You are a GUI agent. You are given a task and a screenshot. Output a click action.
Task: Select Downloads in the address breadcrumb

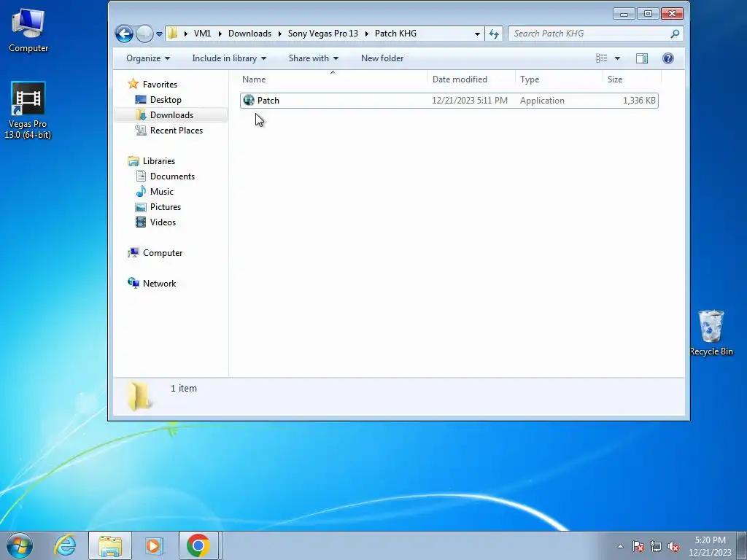click(249, 34)
